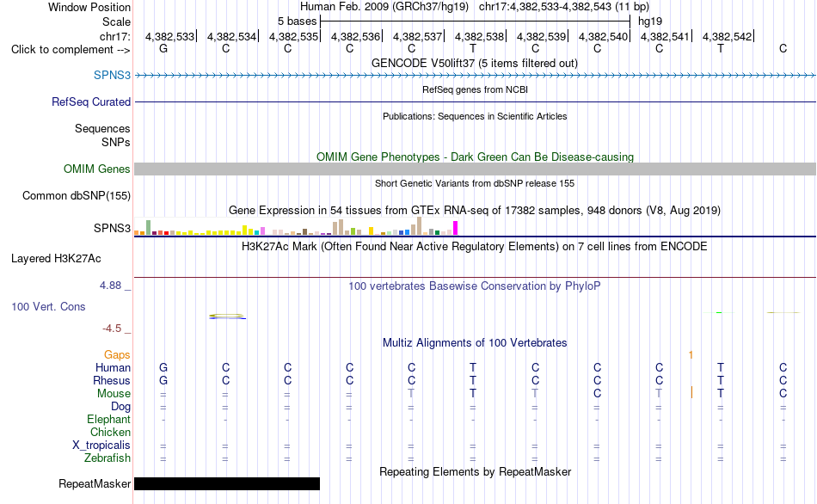Click the position label 4,382,540
This screenshot has height=504, width=817.
[x=604, y=36]
